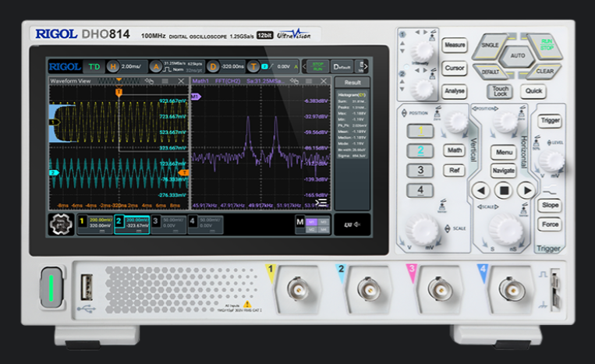595x364 pixels.
Task: Toggle on-screen channel 4 label
Action: click(205, 224)
